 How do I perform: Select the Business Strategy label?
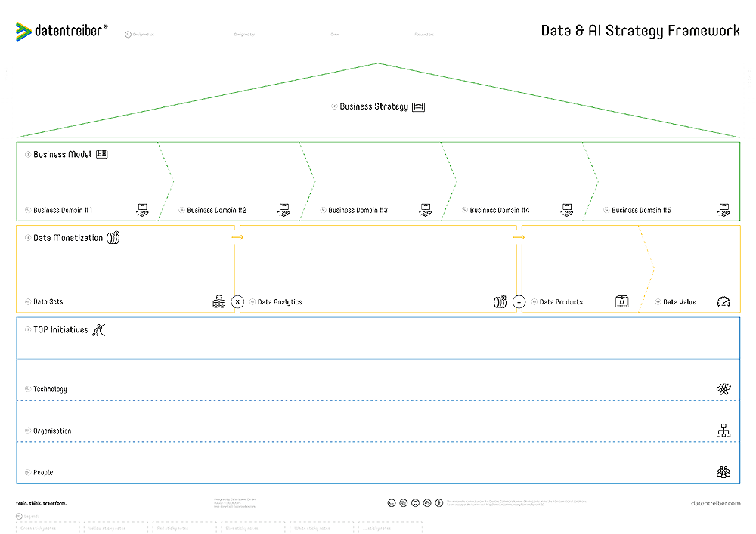pyautogui.click(x=373, y=106)
